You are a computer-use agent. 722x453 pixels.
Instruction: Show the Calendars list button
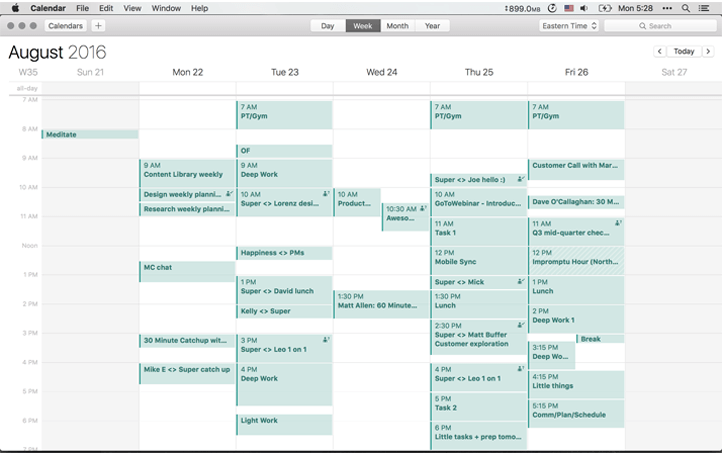click(66, 26)
